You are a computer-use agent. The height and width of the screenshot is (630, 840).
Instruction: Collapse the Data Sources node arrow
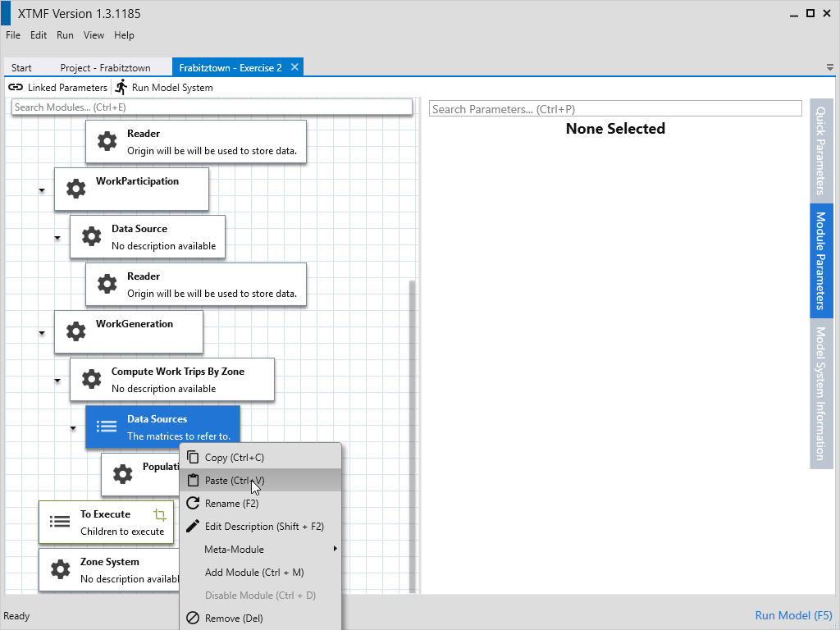point(73,428)
